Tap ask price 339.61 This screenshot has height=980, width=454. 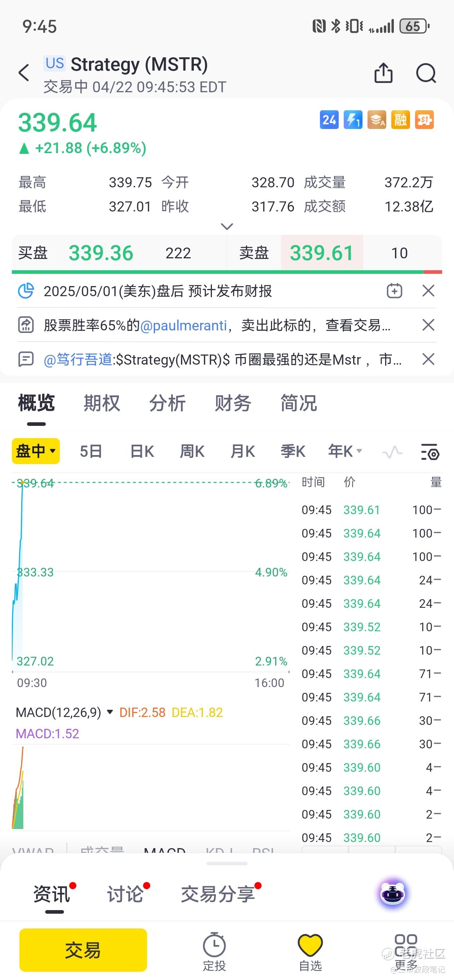(x=322, y=253)
